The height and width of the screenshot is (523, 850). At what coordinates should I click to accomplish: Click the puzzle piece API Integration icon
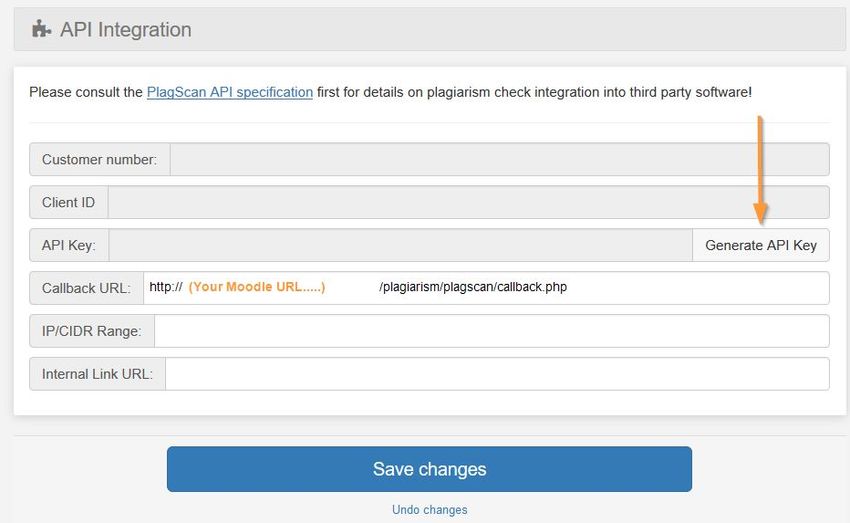[x=41, y=29]
